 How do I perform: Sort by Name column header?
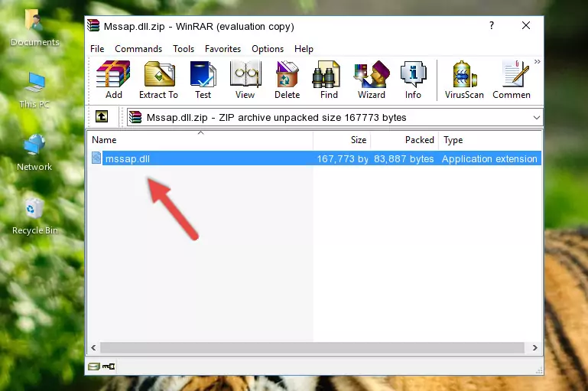[200, 140]
